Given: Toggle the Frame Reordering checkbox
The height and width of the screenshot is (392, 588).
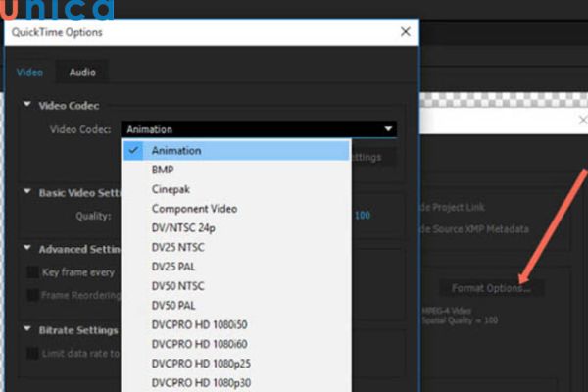Looking at the screenshot, I should tap(32, 295).
